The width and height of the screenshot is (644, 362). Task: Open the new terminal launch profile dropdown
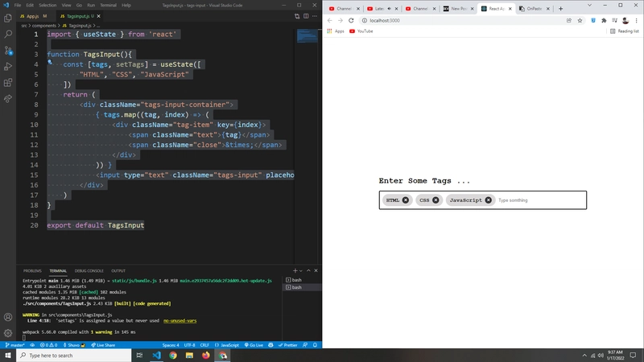pyautogui.click(x=300, y=270)
